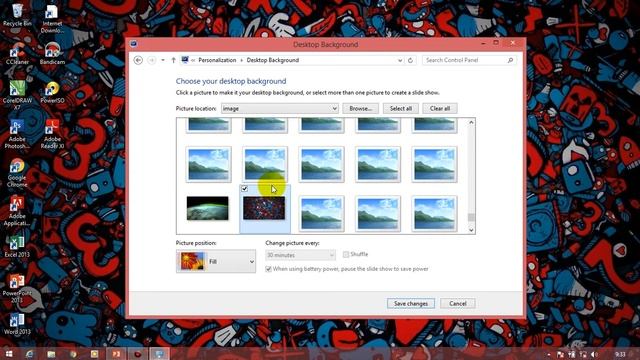The image size is (640, 360).
Task: Click the wallpaper list scrollbar thumb
Action: point(471,218)
